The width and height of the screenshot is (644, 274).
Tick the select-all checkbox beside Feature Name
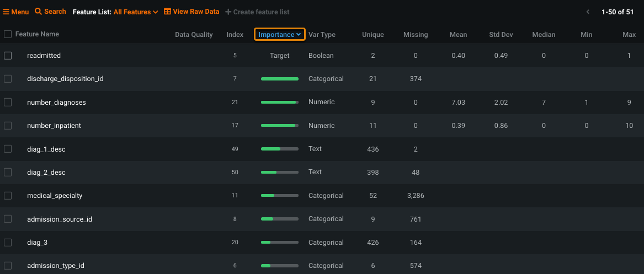click(x=8, y=34)
